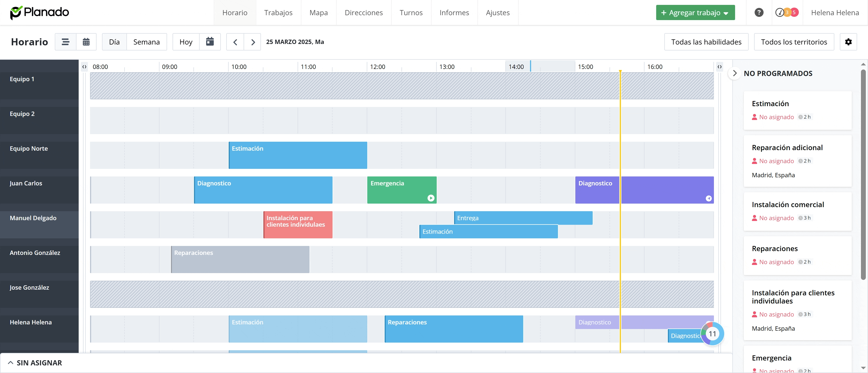Open the Informes tab

tap(454, 12)
